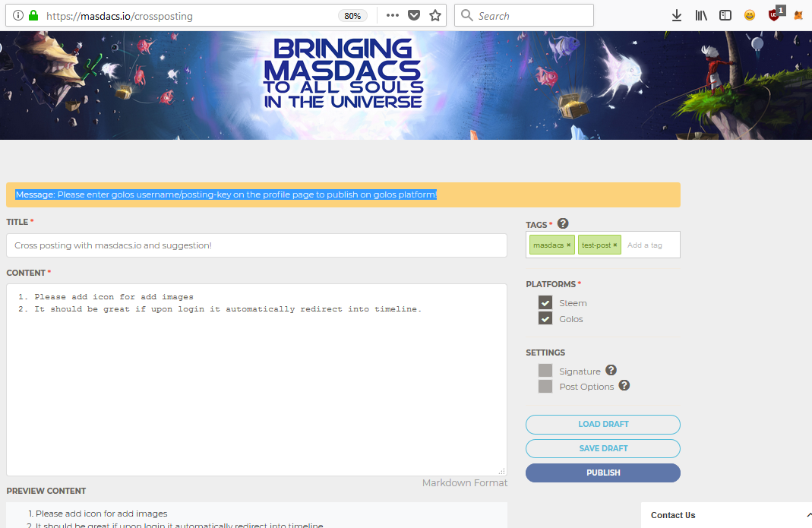
Task: Click the green secure connection padlock
Action: [33, 15]
